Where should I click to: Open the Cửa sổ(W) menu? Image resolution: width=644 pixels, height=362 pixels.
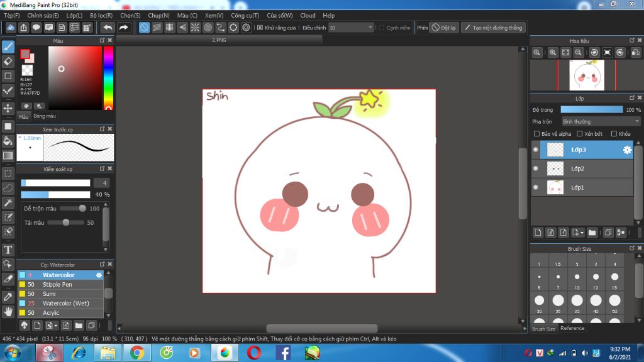280,16
